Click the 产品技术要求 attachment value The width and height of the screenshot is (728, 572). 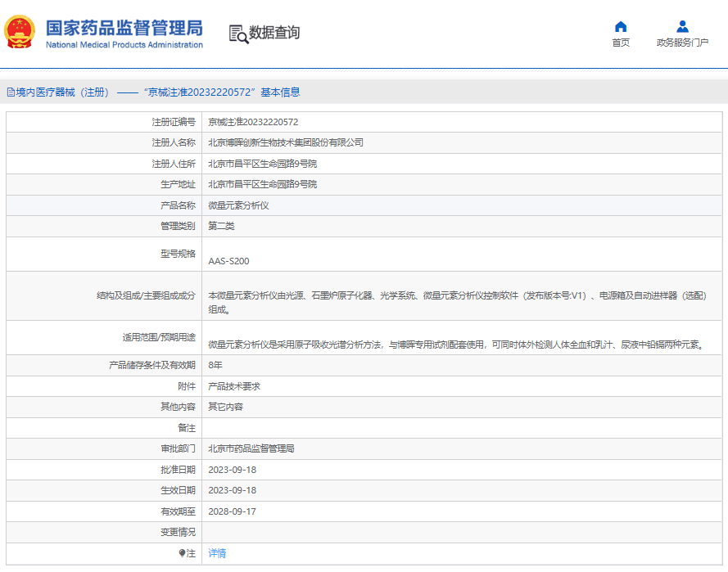click(234, 386)
